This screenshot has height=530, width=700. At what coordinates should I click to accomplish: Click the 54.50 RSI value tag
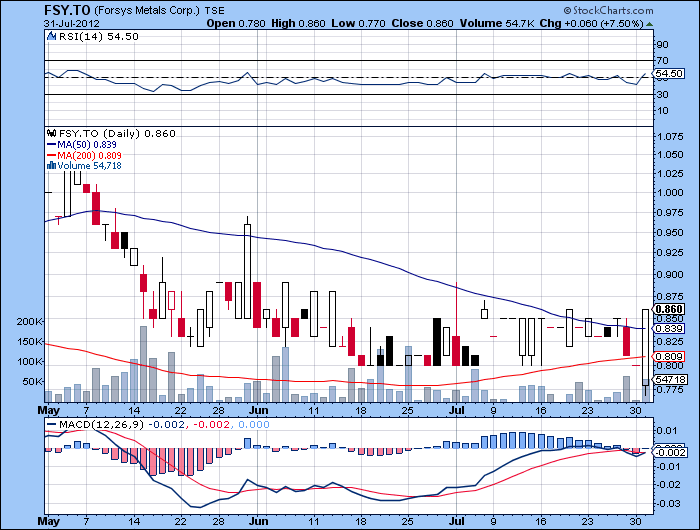pos(669,74)
